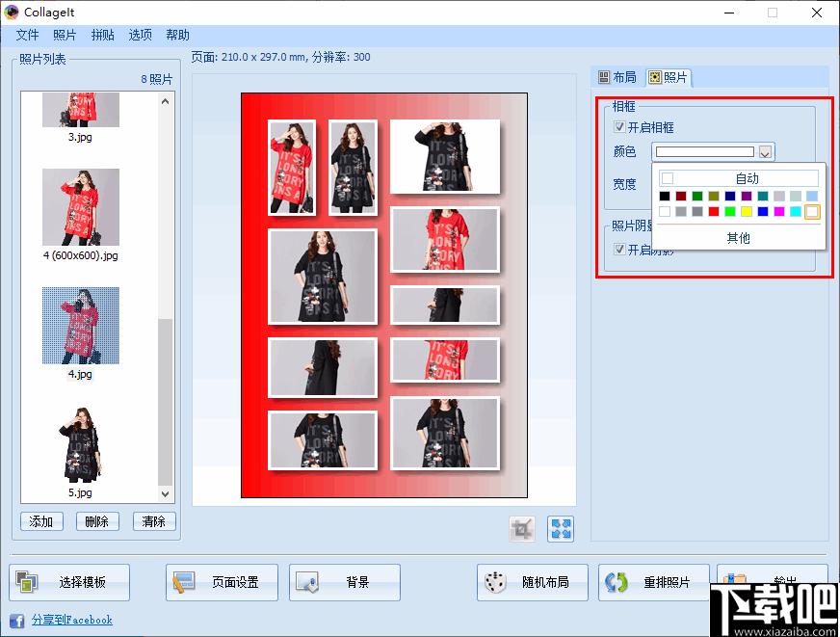
Task: Click the crop photo icon below canvas
Action: pyautogui.click(x=522, y=529)
